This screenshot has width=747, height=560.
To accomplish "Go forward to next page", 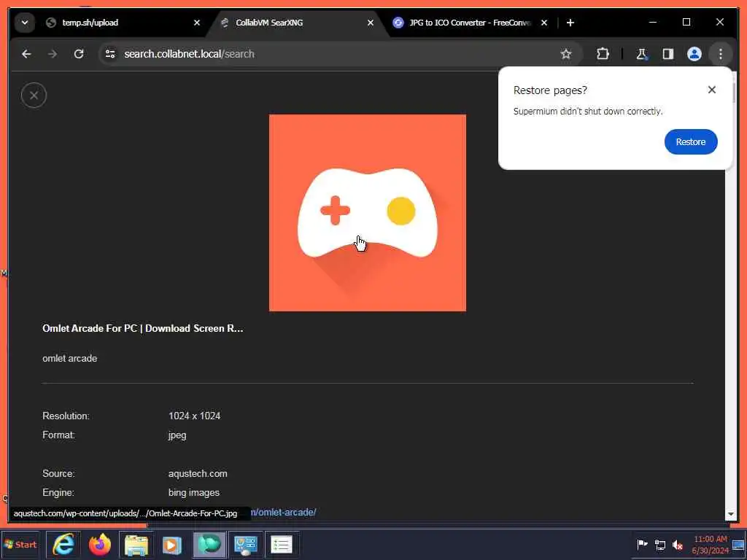I will coord(53,54).
